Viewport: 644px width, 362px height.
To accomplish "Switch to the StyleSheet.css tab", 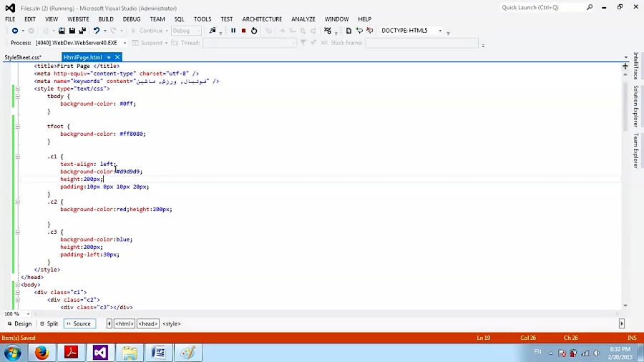I will pyautogui.click(x=23, y=57).
